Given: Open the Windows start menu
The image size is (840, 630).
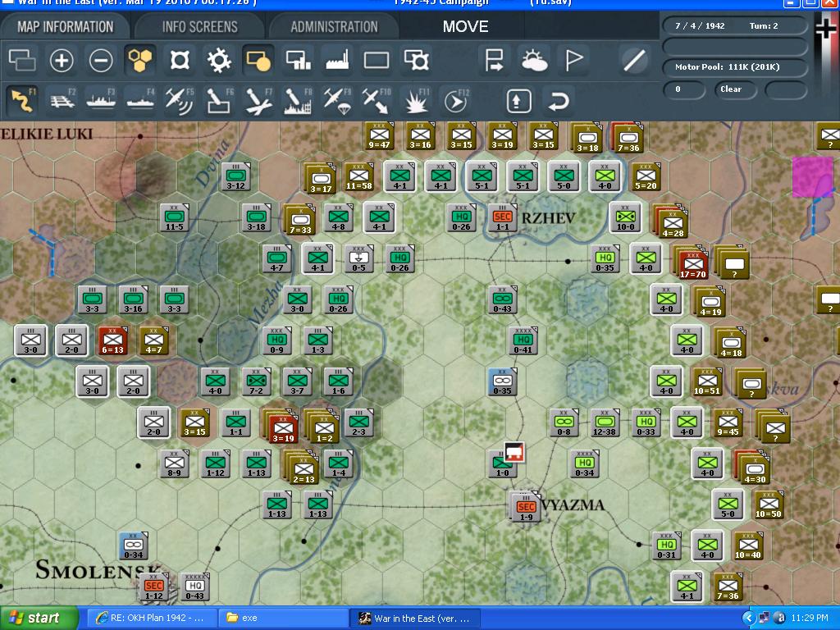Looking at the screenshot, I should click(39, 618).
